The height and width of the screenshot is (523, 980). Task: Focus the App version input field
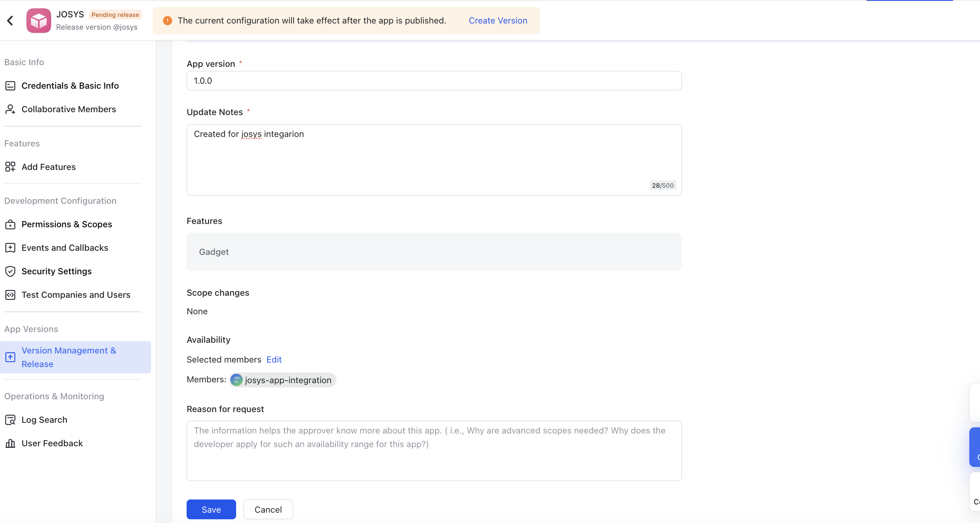click(x=433, y=81)
